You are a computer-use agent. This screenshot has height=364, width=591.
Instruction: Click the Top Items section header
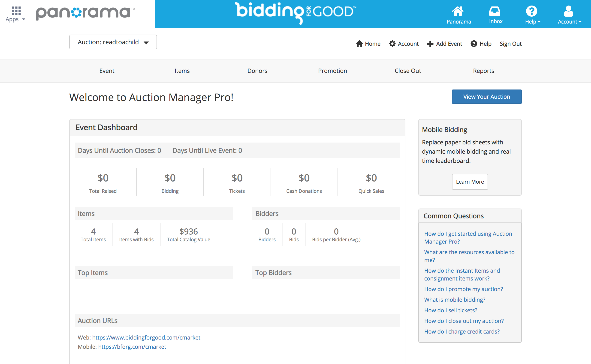pos(154,272)
